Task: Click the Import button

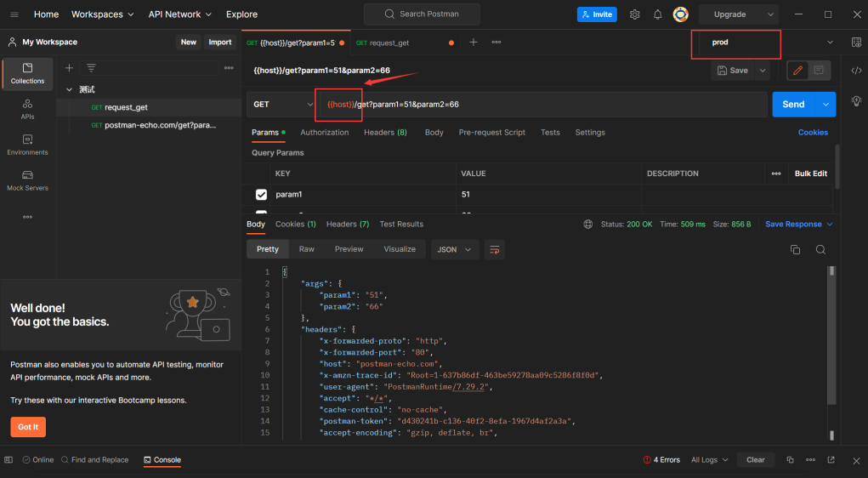Action: 220,42
